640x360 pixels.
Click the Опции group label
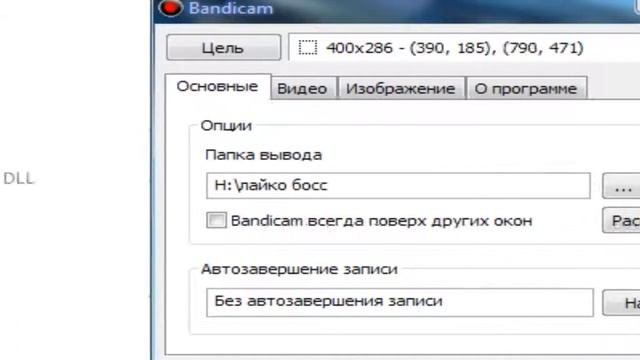pyautogui.click(x=226, y=126)
